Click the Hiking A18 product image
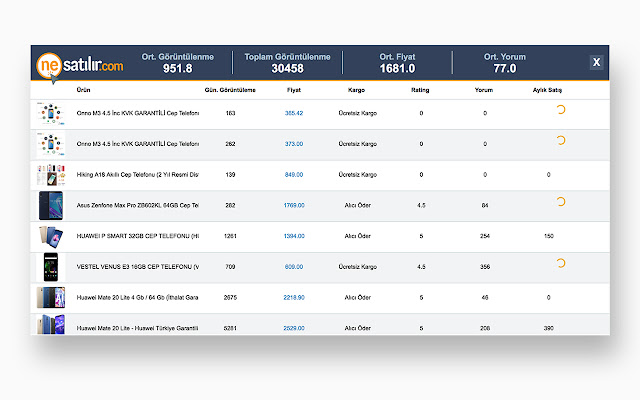The image size is (640, 400). tap(51, 175)
